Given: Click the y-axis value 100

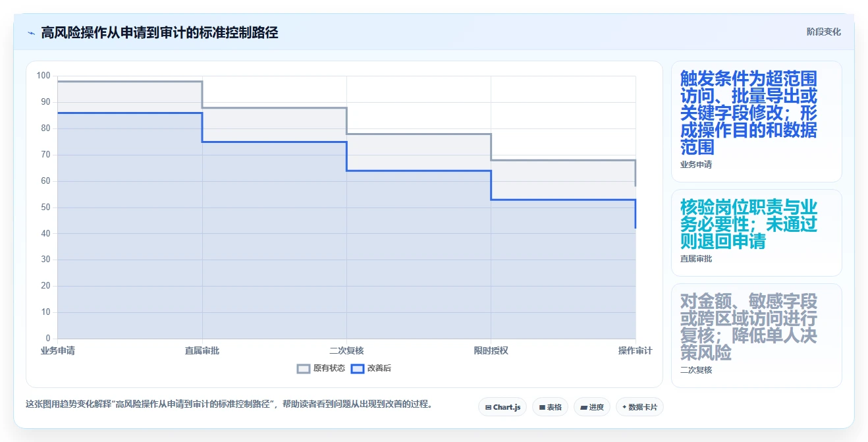Looking at the screenshot, I should coord(43,76).
